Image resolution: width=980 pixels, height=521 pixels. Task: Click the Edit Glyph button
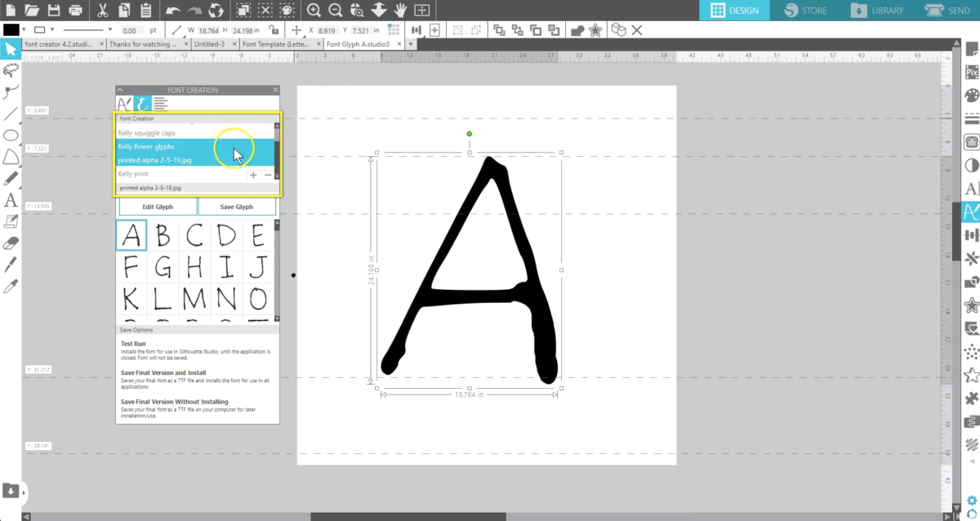158,207
